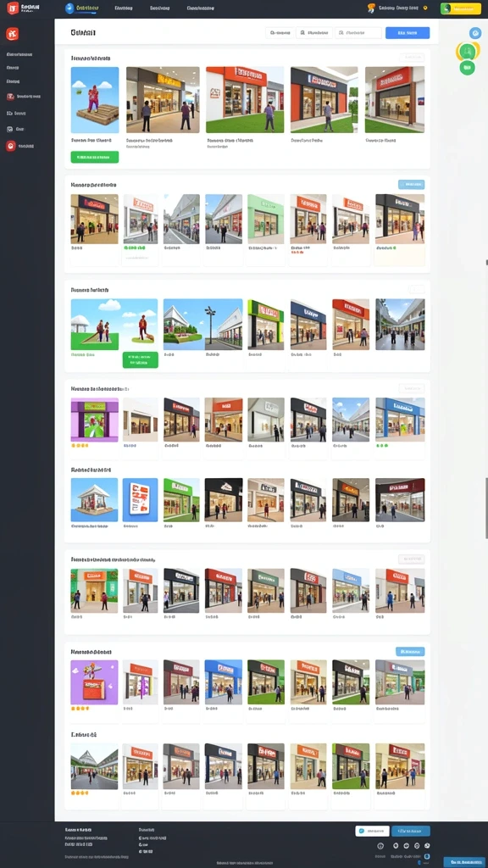Click the orange user avatar in the header
Screen dimensions: 488x868
tap(371, 8)
